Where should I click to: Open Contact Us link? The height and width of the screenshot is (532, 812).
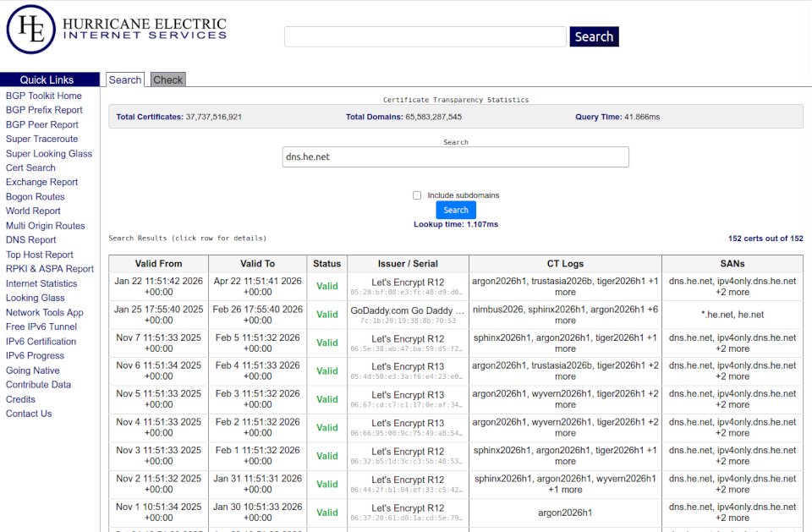point(29,414)
